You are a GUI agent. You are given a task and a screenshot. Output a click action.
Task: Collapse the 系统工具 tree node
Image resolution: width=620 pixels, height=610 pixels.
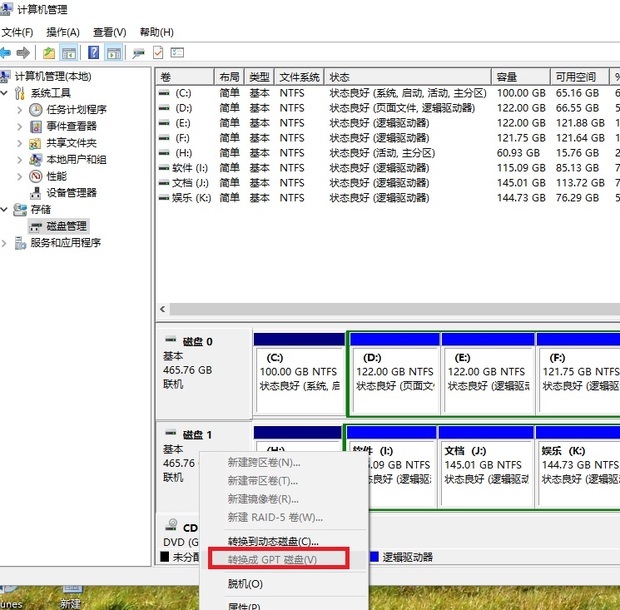pyautogui.click(x=4, y=93)
